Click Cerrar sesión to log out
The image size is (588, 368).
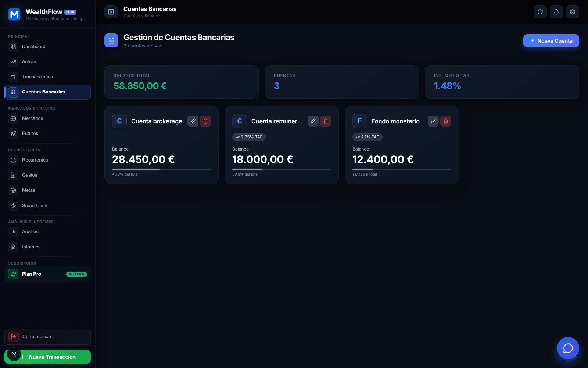point(47,337)
